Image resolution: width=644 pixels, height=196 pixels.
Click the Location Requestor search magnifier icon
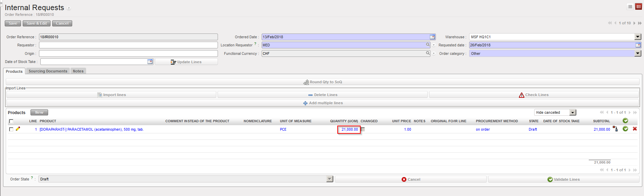(428, 45)
